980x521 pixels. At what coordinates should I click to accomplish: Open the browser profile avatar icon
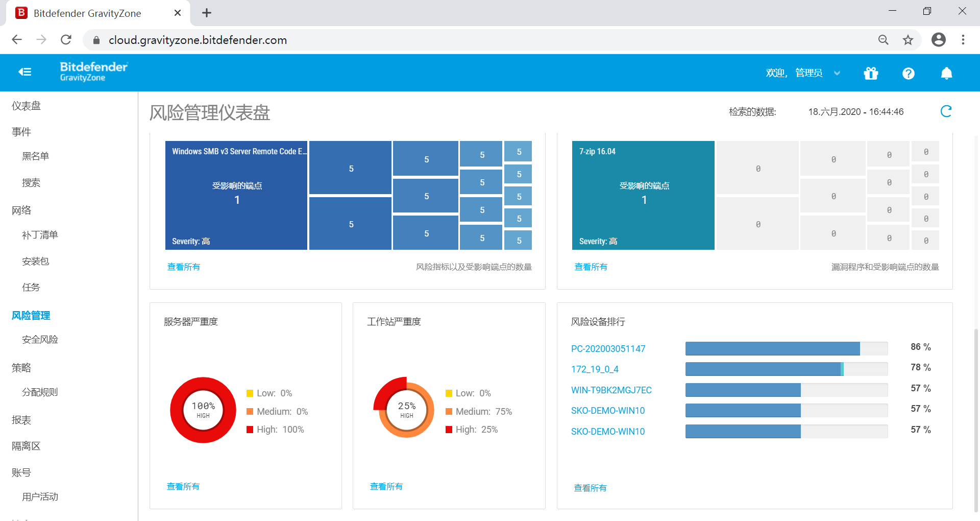tap(939, 40)
